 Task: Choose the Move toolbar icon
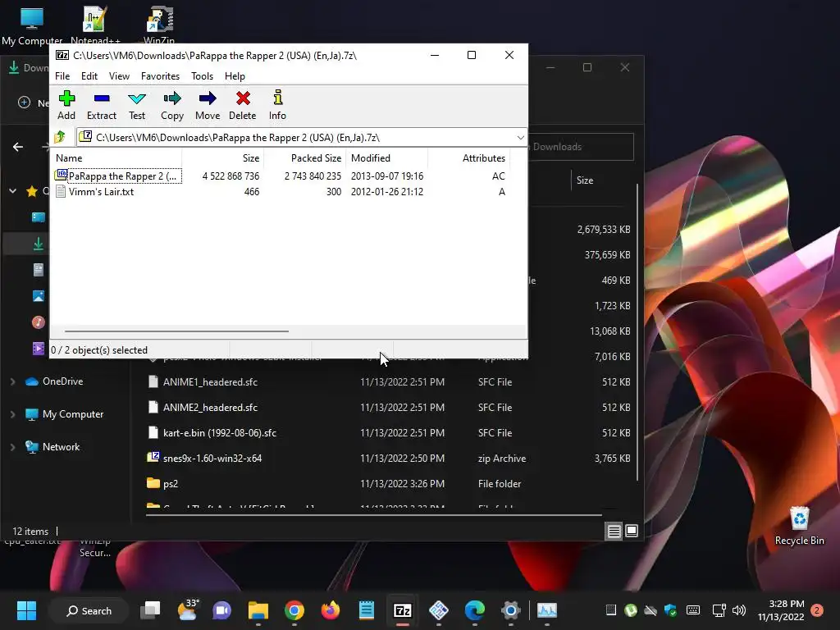click(x=208, y=105)
